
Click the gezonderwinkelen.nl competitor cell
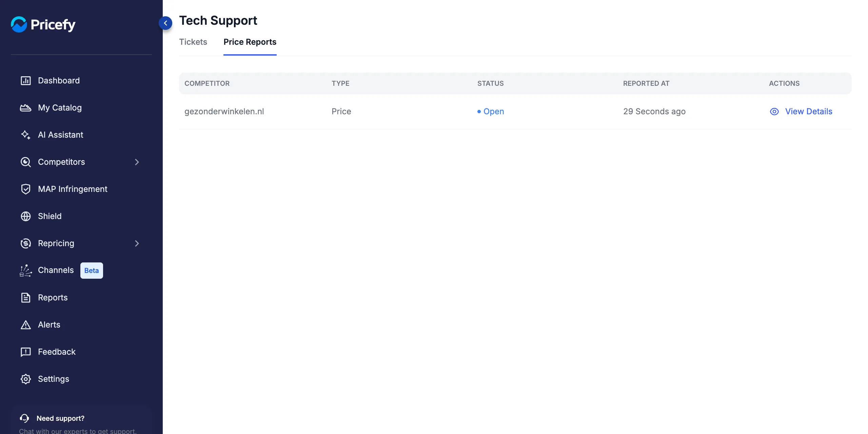tap(224, 112)
